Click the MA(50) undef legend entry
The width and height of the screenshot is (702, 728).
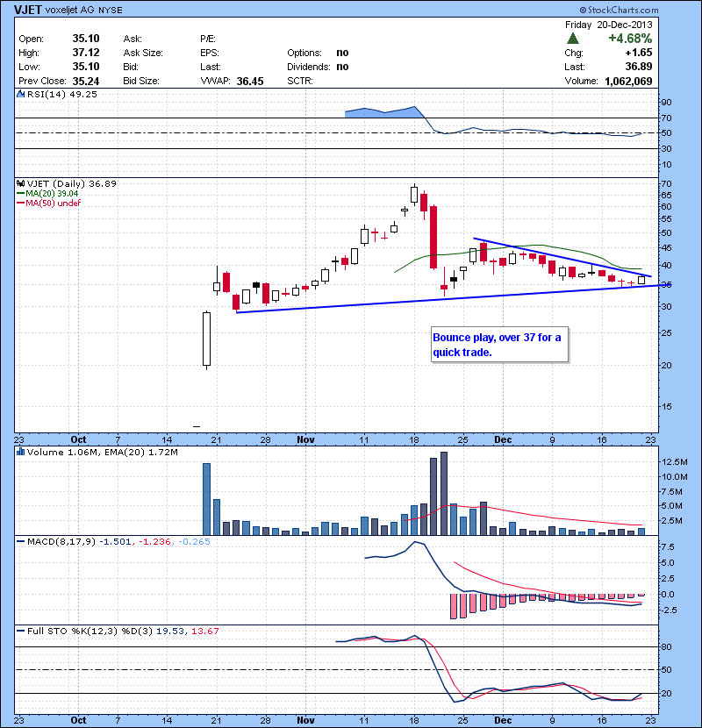pos(48,203)
